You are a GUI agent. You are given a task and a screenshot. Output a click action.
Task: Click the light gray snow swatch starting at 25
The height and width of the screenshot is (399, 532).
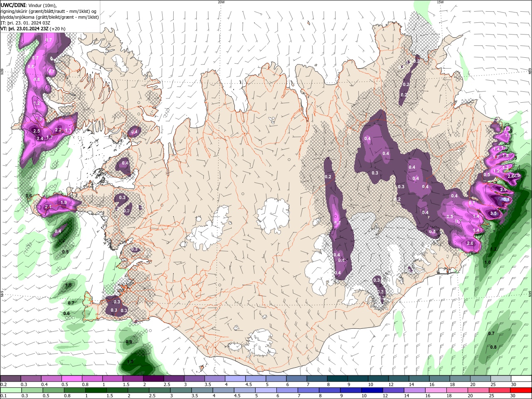click(501, 379)
